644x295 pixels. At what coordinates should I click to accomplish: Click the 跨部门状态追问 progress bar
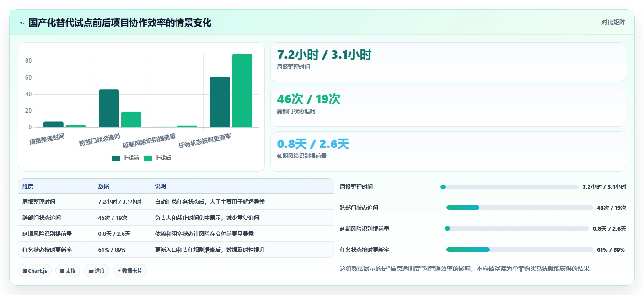point(520,208)
